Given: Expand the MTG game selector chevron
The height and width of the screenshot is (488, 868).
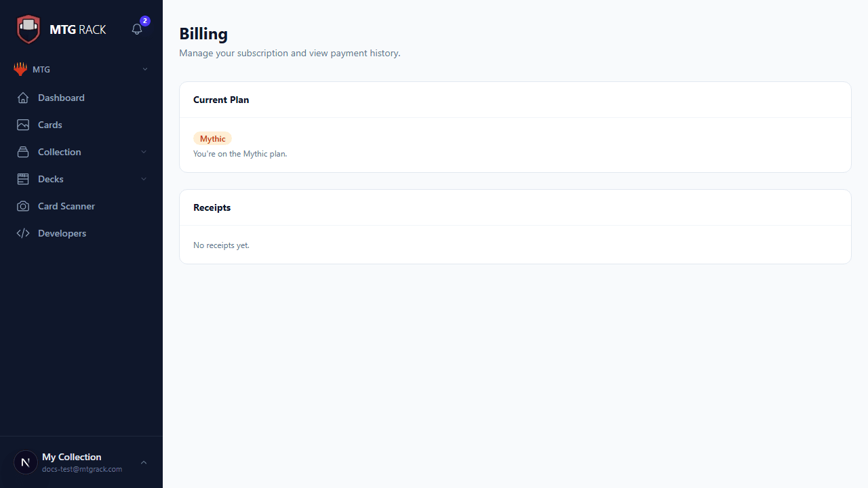Looking at the screenshot, I should [x=144, y=69].
